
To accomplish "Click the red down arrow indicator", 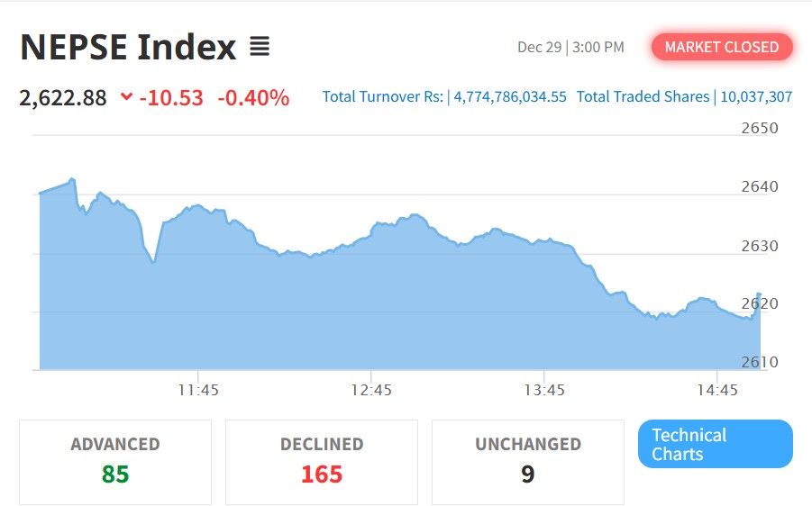I will (x=126, y=97).
